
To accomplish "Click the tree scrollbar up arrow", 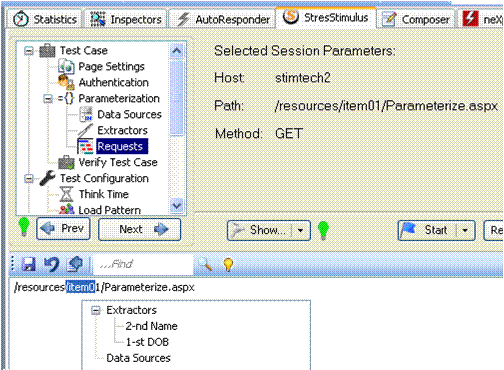I will point(176,51).
